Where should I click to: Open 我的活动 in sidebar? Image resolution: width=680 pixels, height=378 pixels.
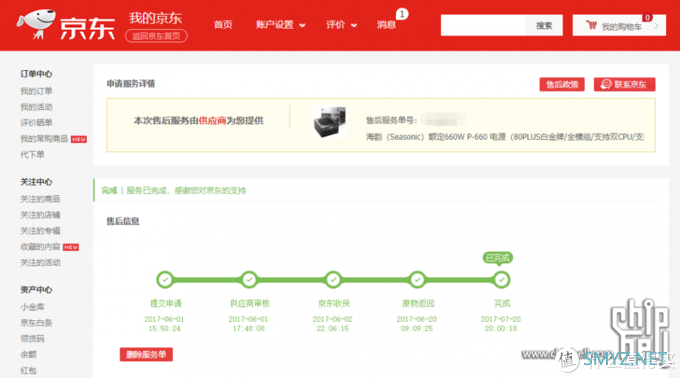pos(36,107)
